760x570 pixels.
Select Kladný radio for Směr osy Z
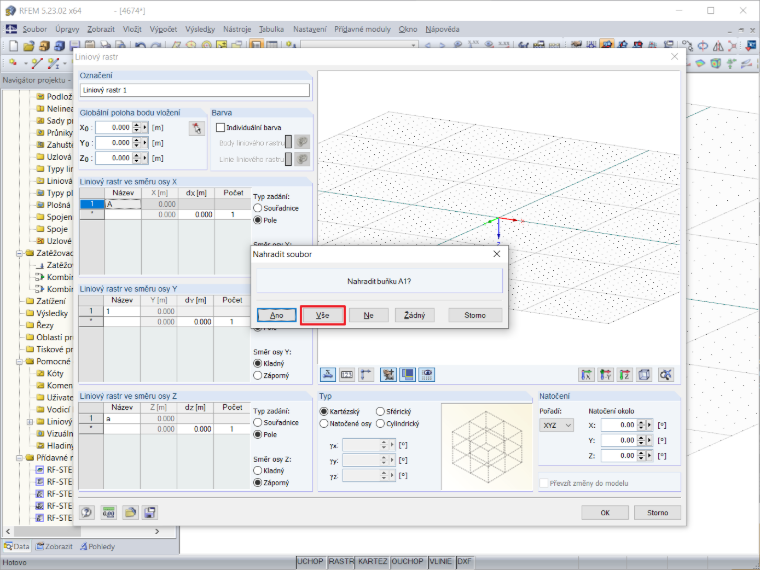(x=258, y=470)
